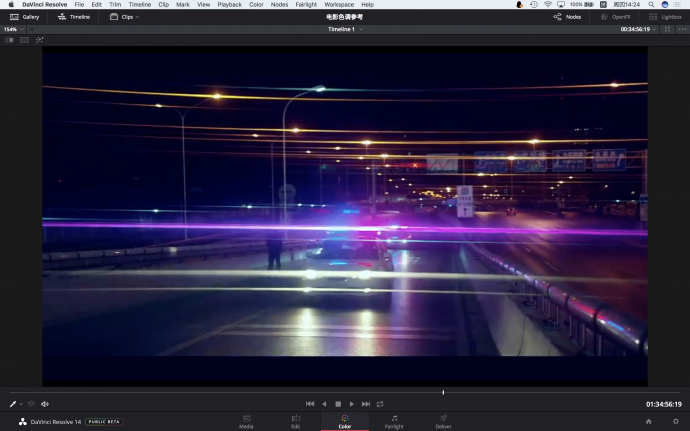Switch to the Fairlight page
The image size is (690, 431).
[x=394, y=421]
